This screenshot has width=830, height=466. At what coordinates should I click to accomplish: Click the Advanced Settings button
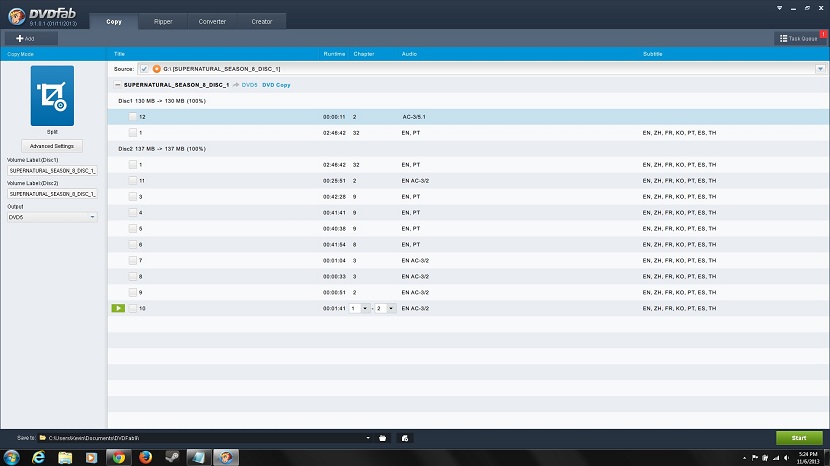(x=52, y=146)
